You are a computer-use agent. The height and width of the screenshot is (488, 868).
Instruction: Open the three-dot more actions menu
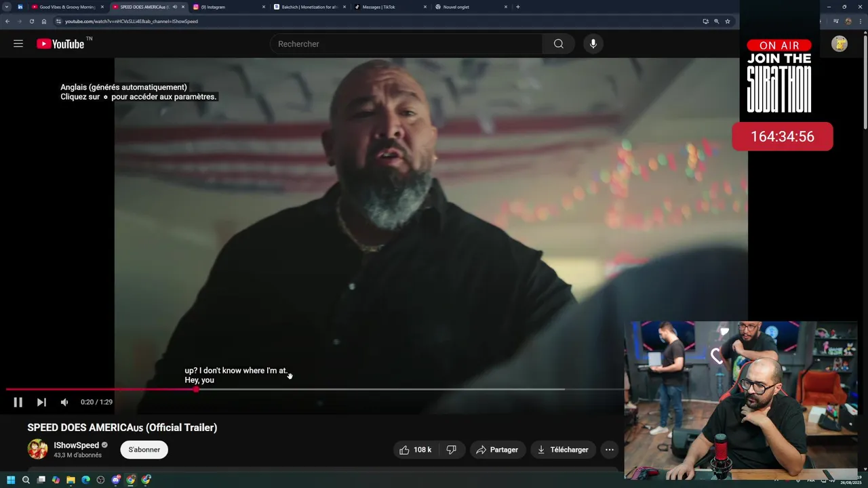coord(610,449)
